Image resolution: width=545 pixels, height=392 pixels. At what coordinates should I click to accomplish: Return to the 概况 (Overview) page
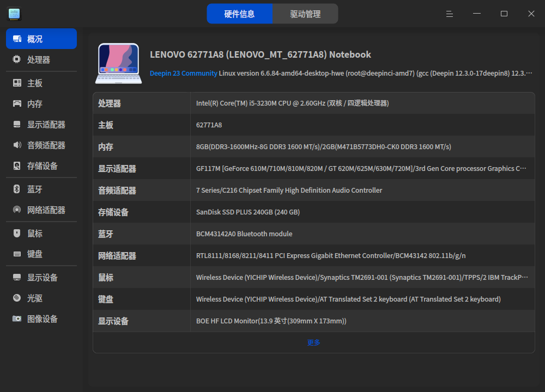[34, 39]
